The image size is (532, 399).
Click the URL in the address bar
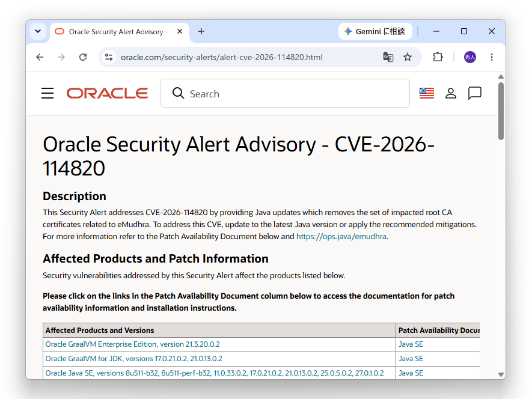tap(222, 57)
